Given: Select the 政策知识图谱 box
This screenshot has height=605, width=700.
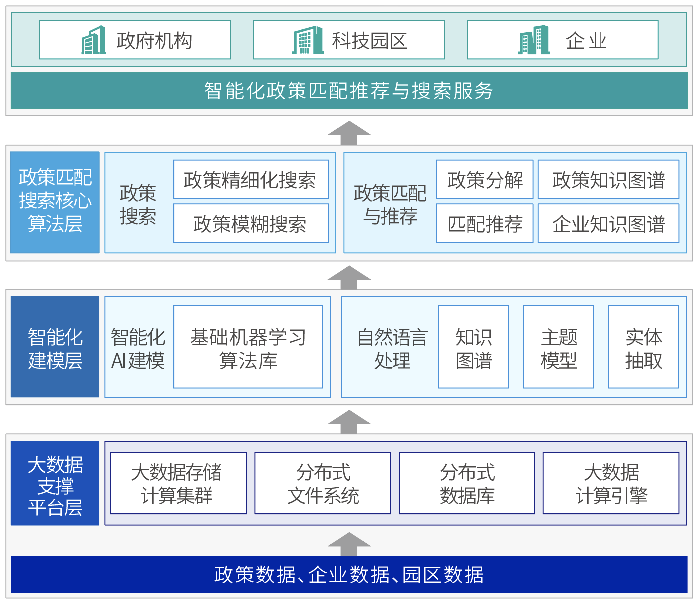Looking at the screenshot, I should tap(608, 179).
